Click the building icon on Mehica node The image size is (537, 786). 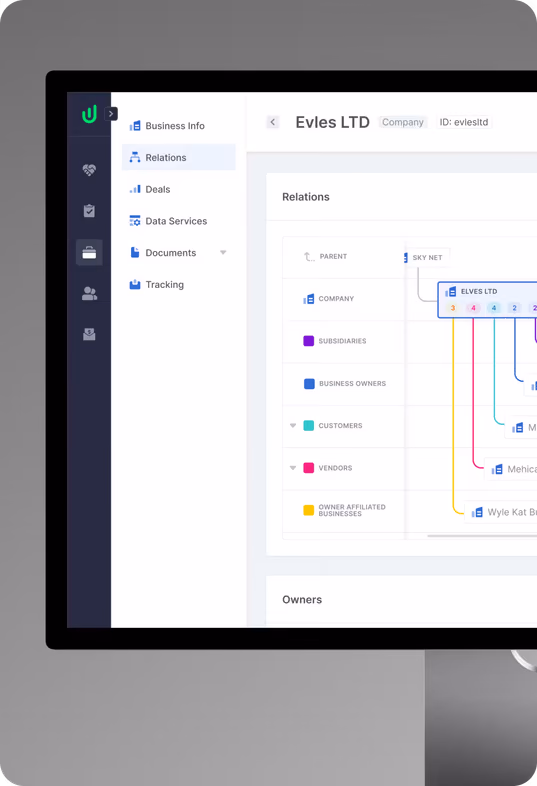coord(497,469)
